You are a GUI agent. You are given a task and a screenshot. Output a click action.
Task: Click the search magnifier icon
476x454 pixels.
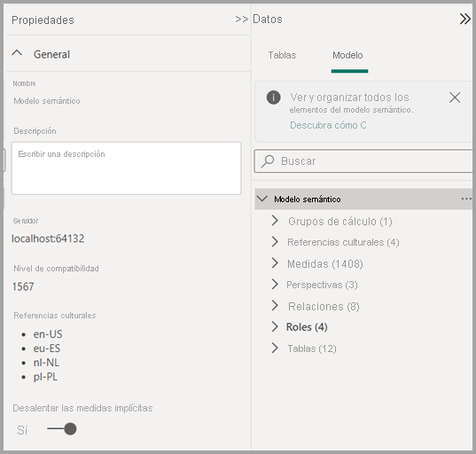pos(268,161)
